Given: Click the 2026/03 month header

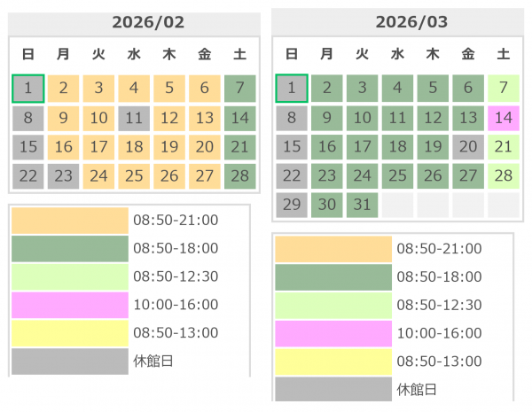Looking at the screenshot, I should pyautogui.click(x=396, y=21).
